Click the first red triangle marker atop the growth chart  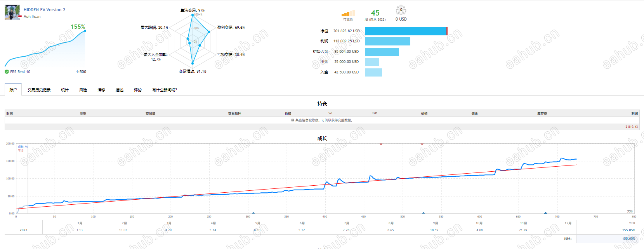[381, 144]
